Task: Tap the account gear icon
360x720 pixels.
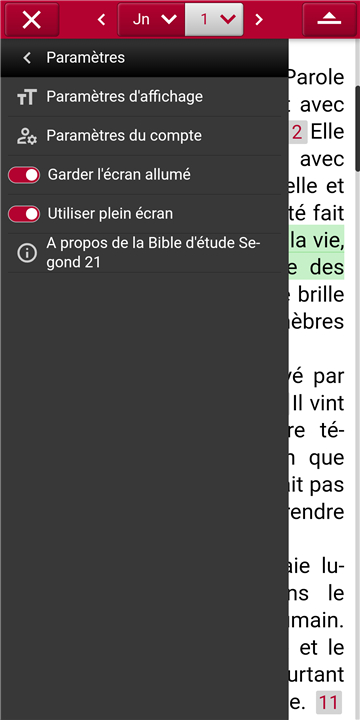Action: tap(27, 136)
